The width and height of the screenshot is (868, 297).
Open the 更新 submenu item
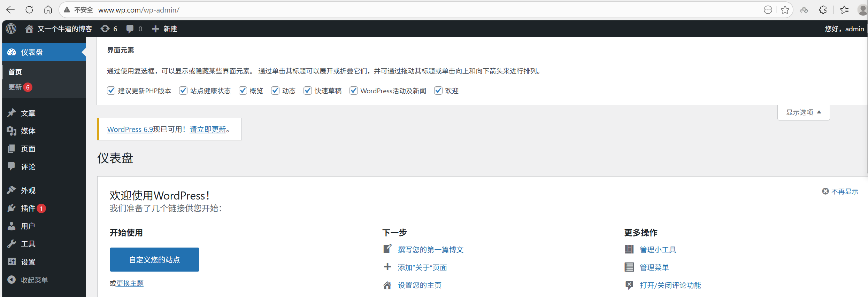point(20,87)
